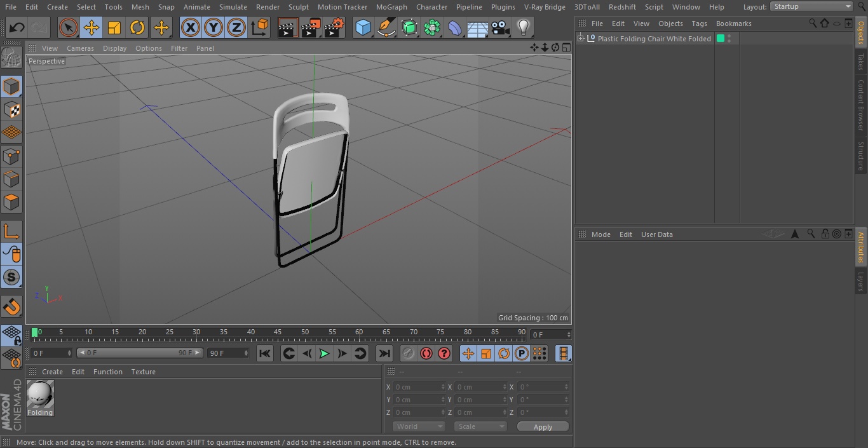Open Attribute manager Mode menu
This screenshot has width=868, height=448.
[x=600, y=234]
